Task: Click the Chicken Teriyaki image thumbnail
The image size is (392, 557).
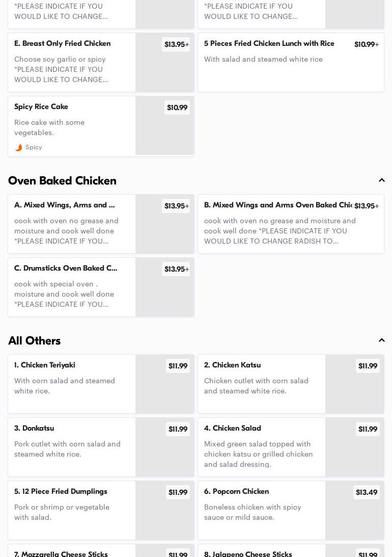Action: 164,390
